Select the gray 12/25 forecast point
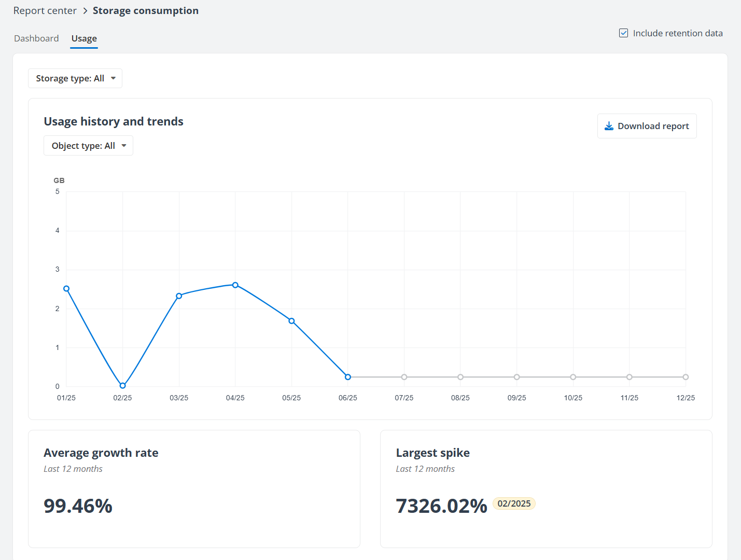This screenshot has height=560, width=741. (x=686, y=377)
